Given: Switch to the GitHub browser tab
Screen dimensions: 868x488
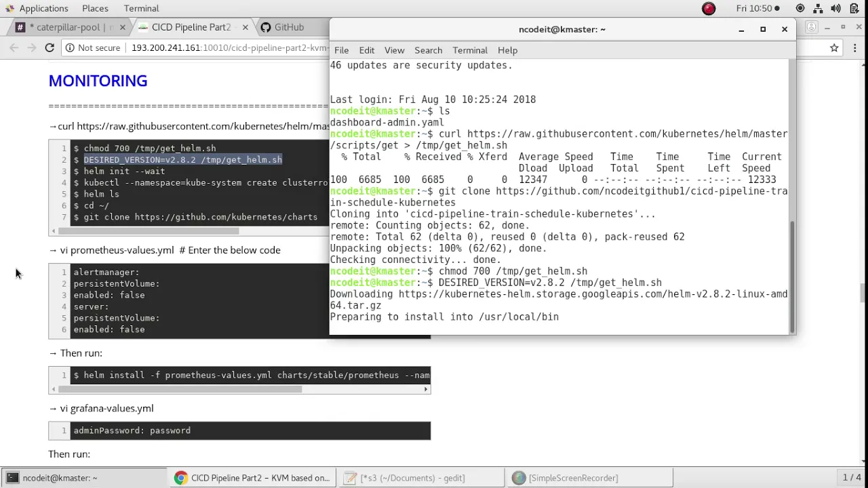Looking at the screenshot, I should pos(290,27).
